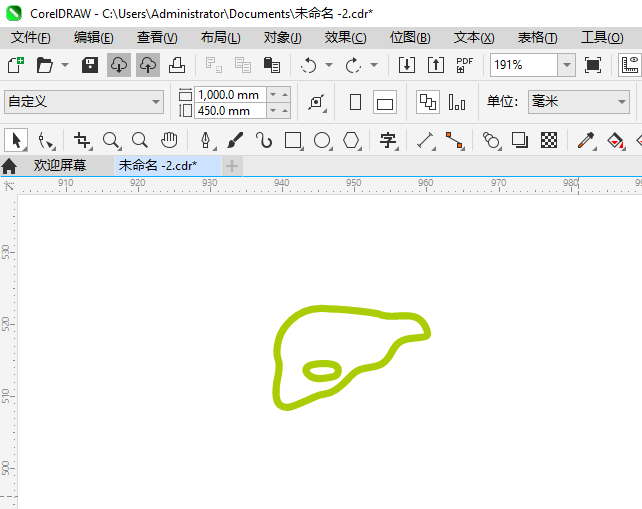Select the Dimension line tool
The image size is (642, 509).
pos(425,140)
